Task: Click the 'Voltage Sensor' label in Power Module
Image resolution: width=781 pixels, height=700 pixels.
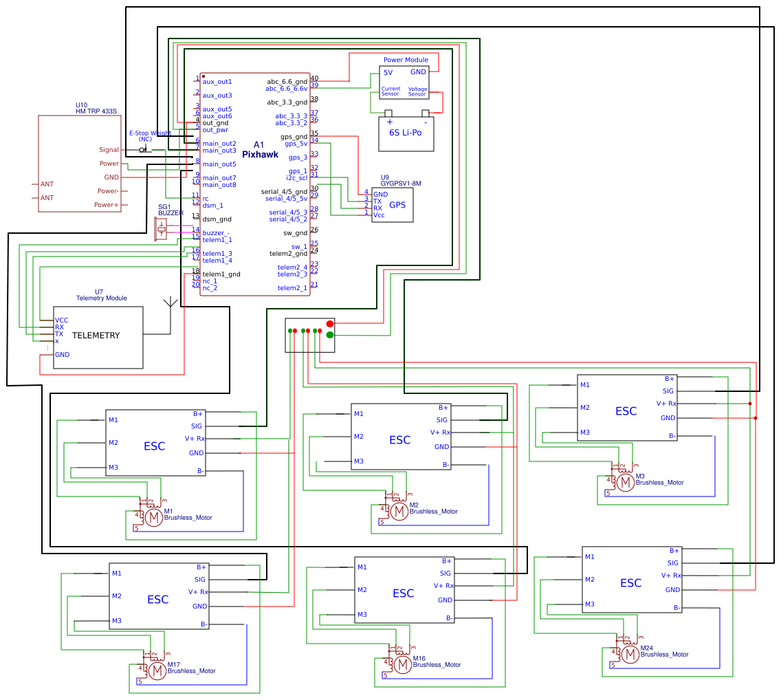Action: tap(417, 91)
